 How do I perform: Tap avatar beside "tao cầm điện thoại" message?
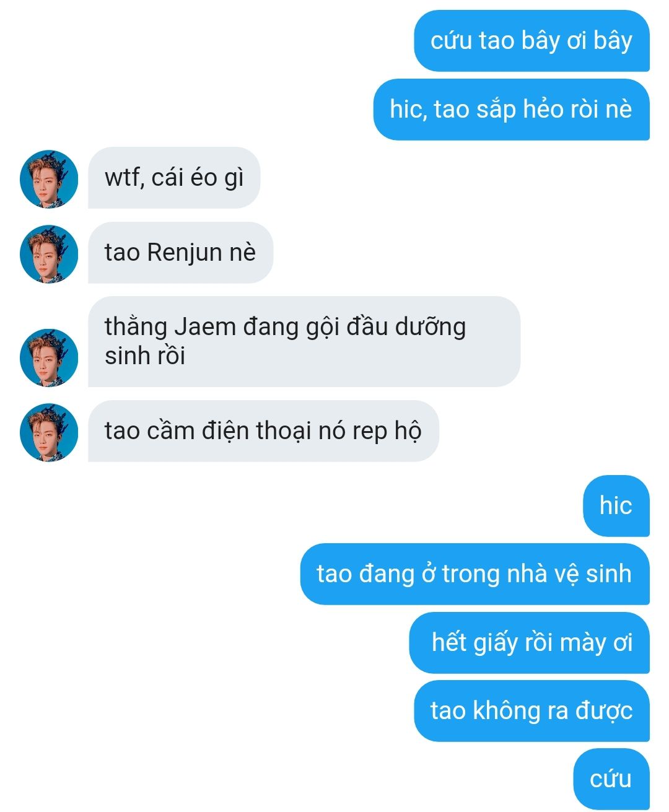tap(49, 432)
